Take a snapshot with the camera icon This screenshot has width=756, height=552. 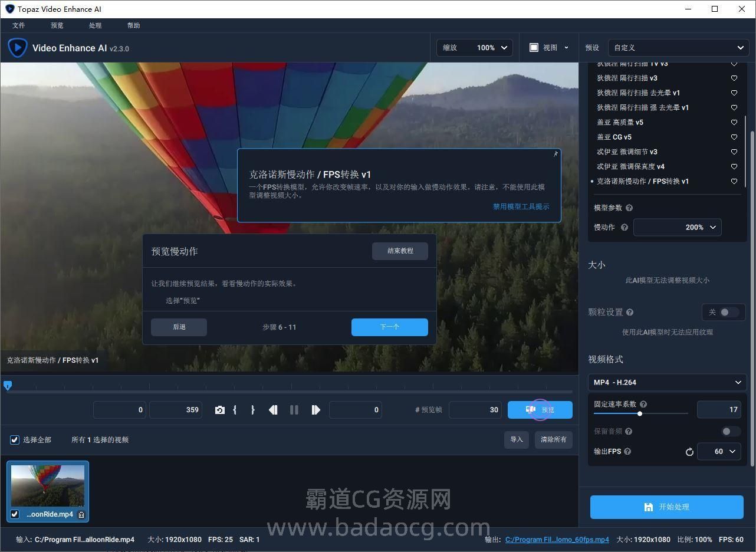tap(219, 410)
